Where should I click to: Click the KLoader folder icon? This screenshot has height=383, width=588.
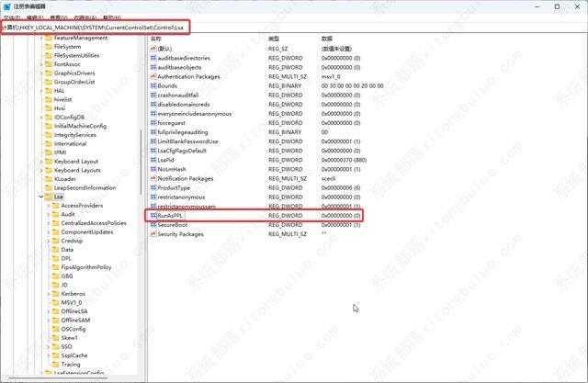click(49, 179)
